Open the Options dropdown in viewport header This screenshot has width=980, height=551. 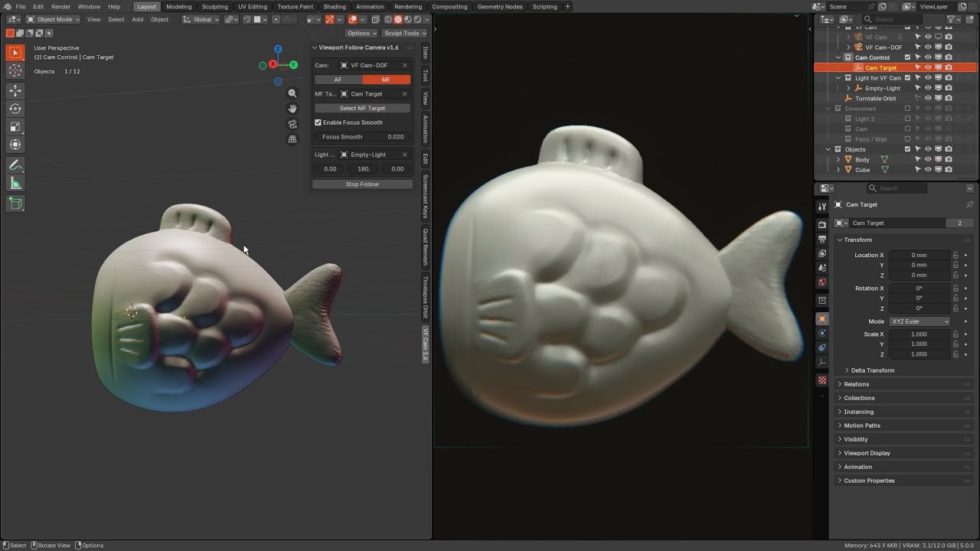tap(361, 33)
